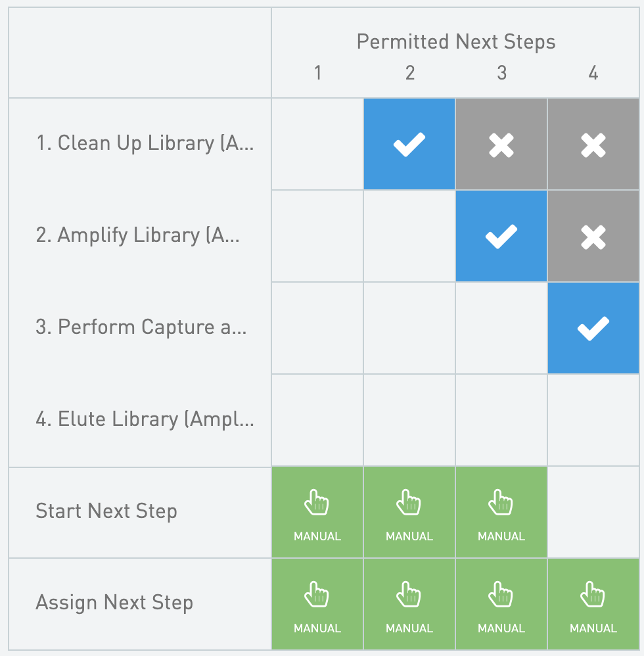
Task: Toggle Perform Capture to step 4 checkmark
Action: point(593,328)
